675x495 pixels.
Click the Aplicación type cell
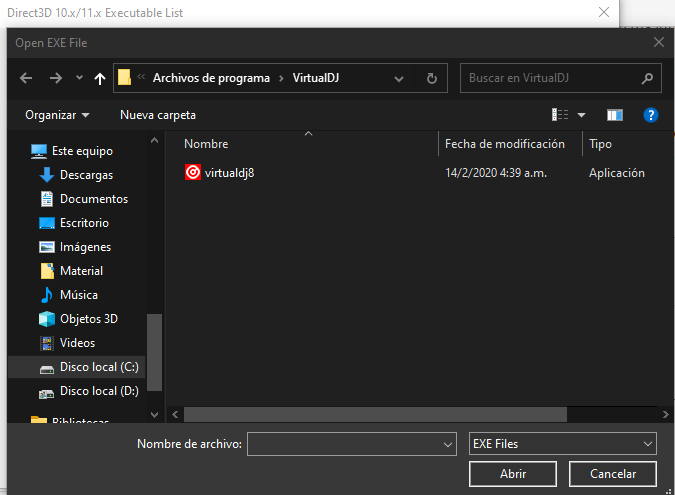(616, 173)
